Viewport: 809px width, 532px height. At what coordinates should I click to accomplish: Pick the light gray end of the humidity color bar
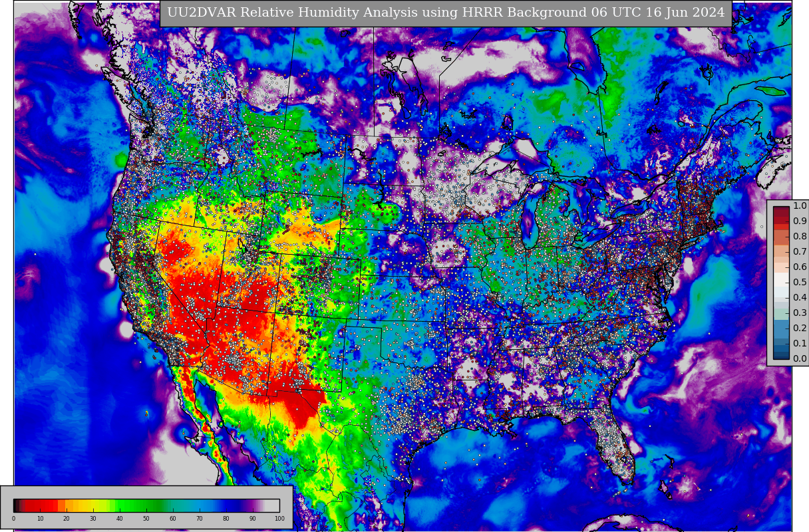(x=273, y=505)
